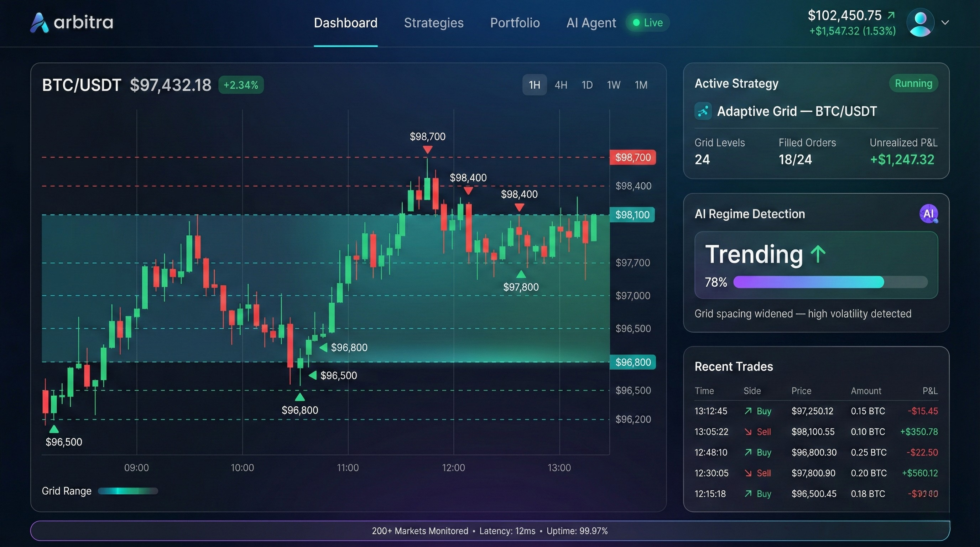The width and height of the screenshot is (980, 547).
Task: Select the 4H timeframe button
Action: pyautogui.click(x=561, y=85)
